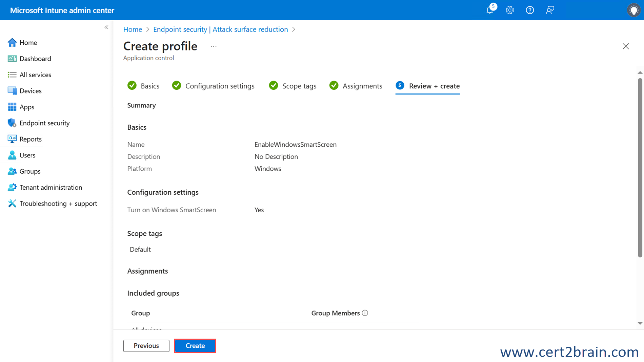Click the Groups people icon

click(x=12, y=171)
